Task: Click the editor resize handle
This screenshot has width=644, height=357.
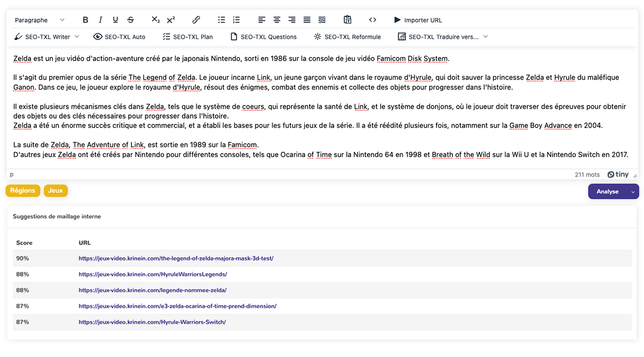Action: coord(635,175)
